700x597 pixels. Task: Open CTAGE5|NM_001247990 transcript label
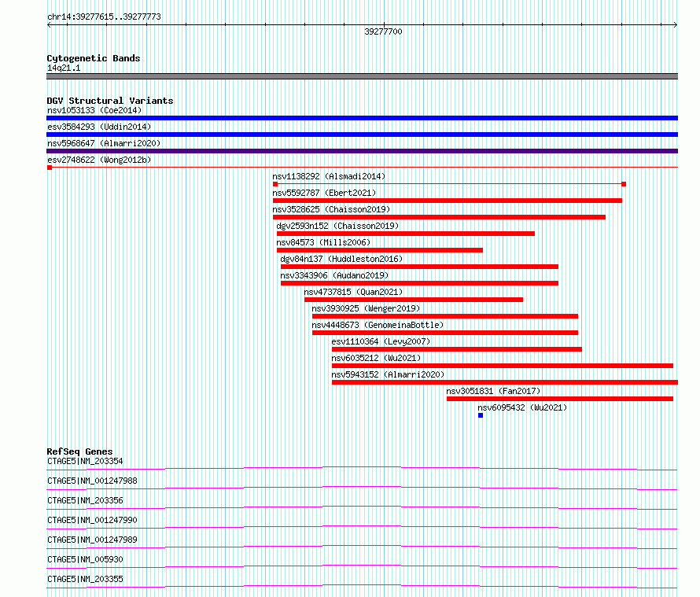coord(92,520)
